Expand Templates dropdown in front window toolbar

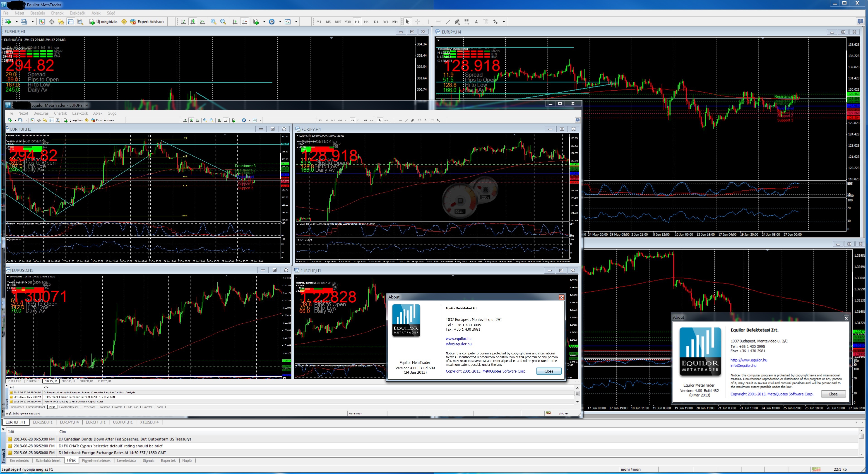pos(260,120)
